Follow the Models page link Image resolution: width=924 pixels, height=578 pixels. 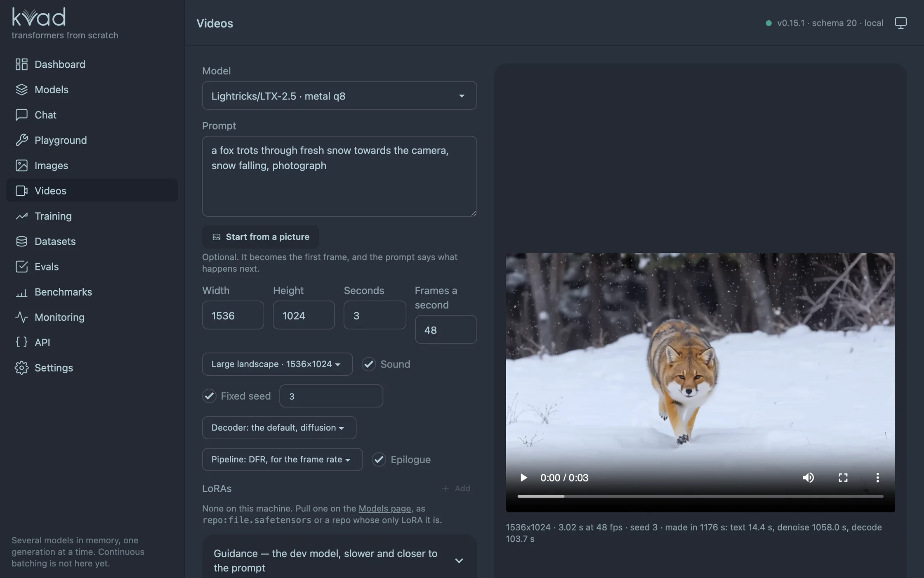tap(384, 509)
